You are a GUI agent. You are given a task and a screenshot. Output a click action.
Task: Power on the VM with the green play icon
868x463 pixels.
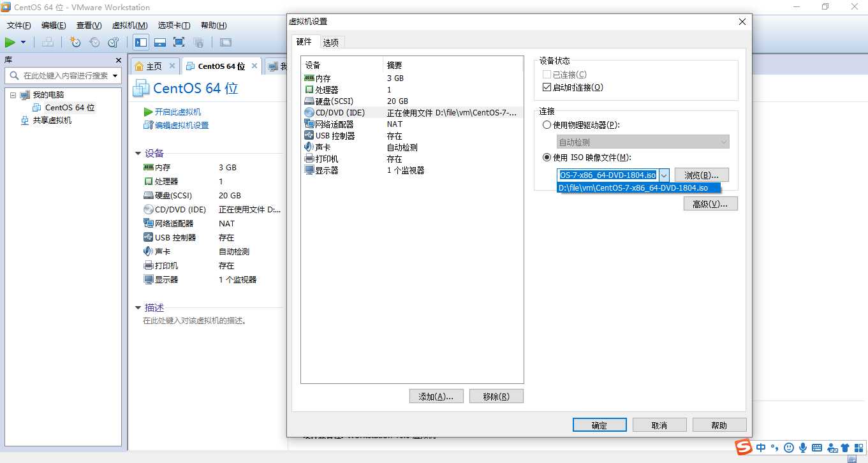tap(10, 42)
